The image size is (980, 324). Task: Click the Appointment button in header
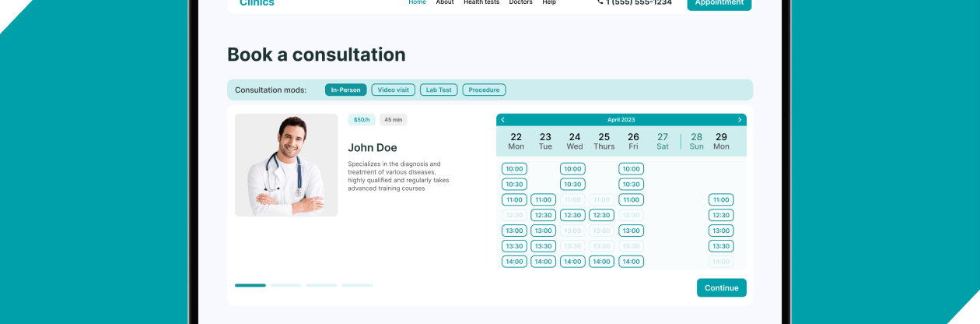[719, 4]
